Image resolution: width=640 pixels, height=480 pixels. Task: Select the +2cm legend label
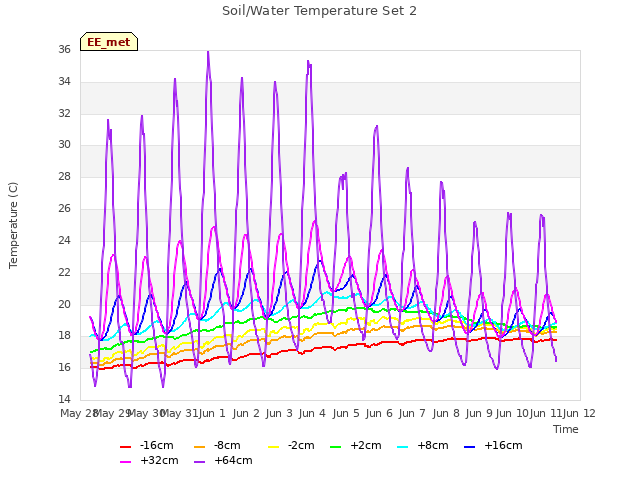coord(366,445)
